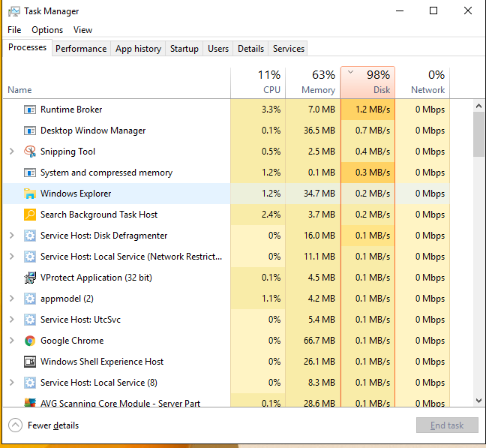Click Snipping Tool's 0.5% CPU value

coord(271,152)
